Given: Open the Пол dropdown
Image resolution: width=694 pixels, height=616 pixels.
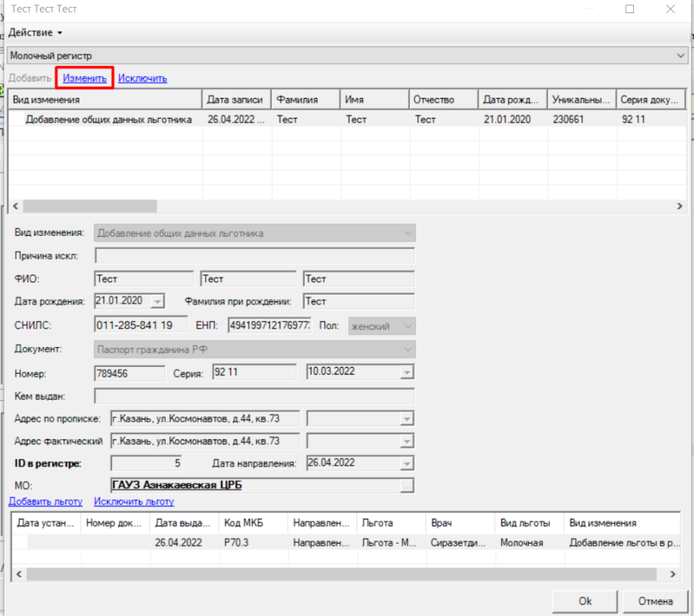Looking at the screenshot, I should (382, 326).
